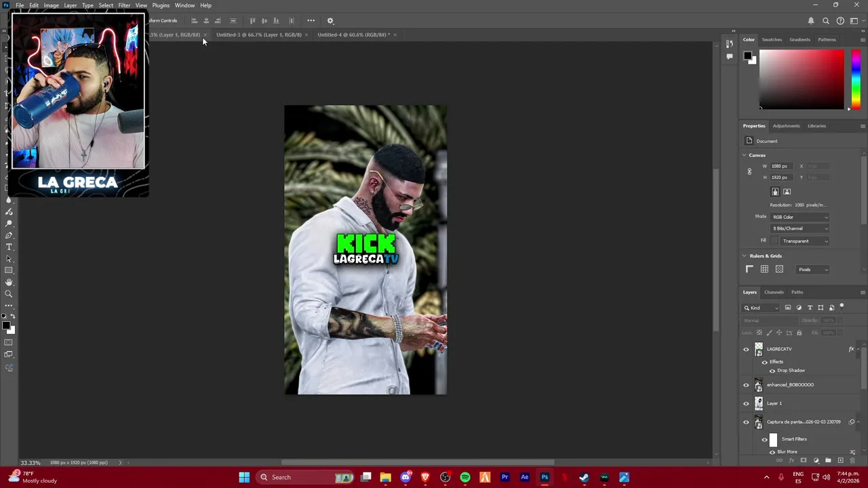This screenshot has width=868, height=488.
Task: Open the workspace switcher icon
Action: [x=854, y=21]
